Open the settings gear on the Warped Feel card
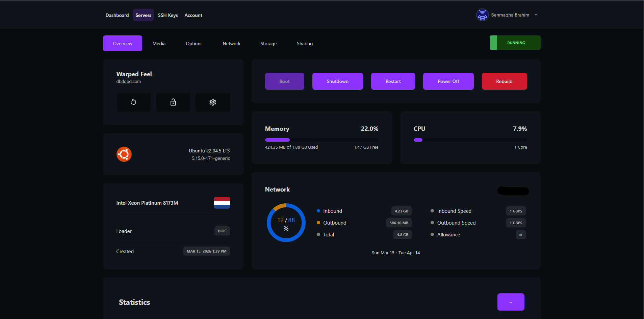The image size is (644, 319). (x=212, y=102)
